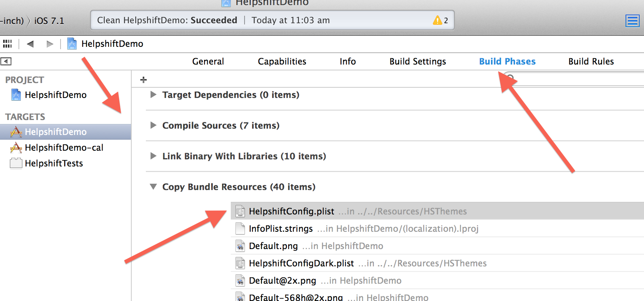
Task: Click the yellow warning triangle issue indicator
Action: 437,20
